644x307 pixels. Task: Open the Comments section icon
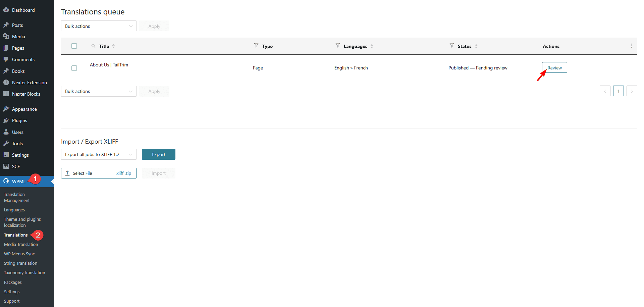click(x=6, y=59)
